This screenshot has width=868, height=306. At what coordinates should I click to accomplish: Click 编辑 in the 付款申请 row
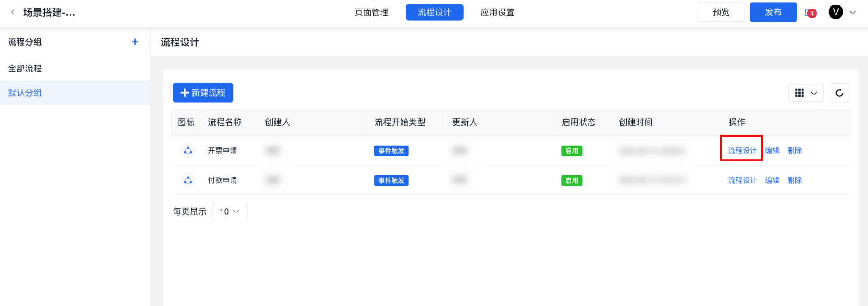click(x=772, y=180)
